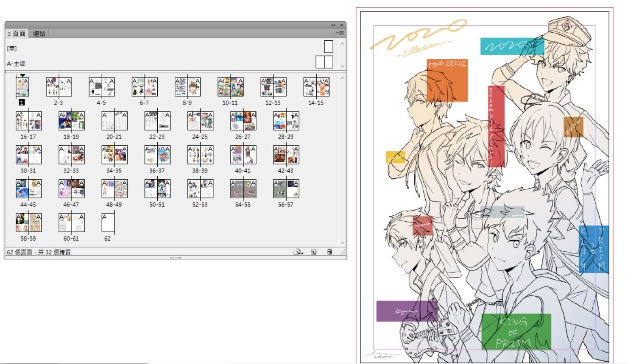The height and width of the screenshot is (364, 628).
Task: Select spread 6-7 thumbnail
Action: (145, 87)
